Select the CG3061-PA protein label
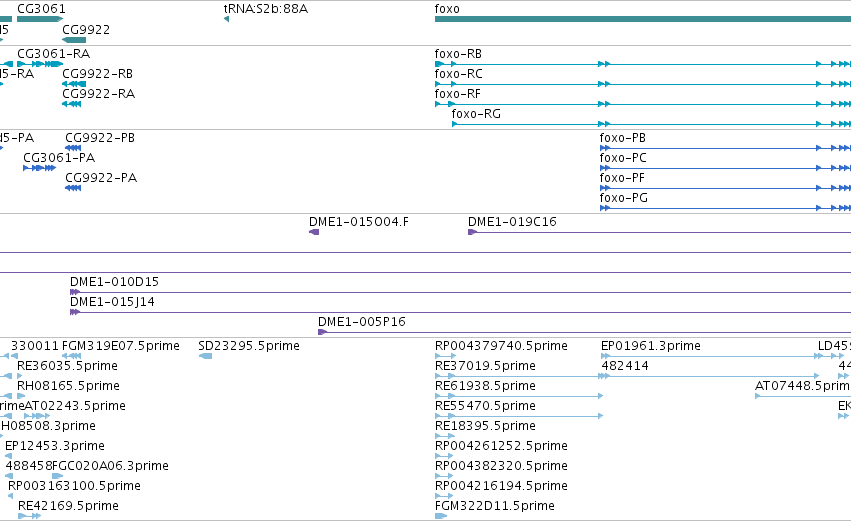Image resolution: width=851 pixels, height=521 pixels. 59,158
